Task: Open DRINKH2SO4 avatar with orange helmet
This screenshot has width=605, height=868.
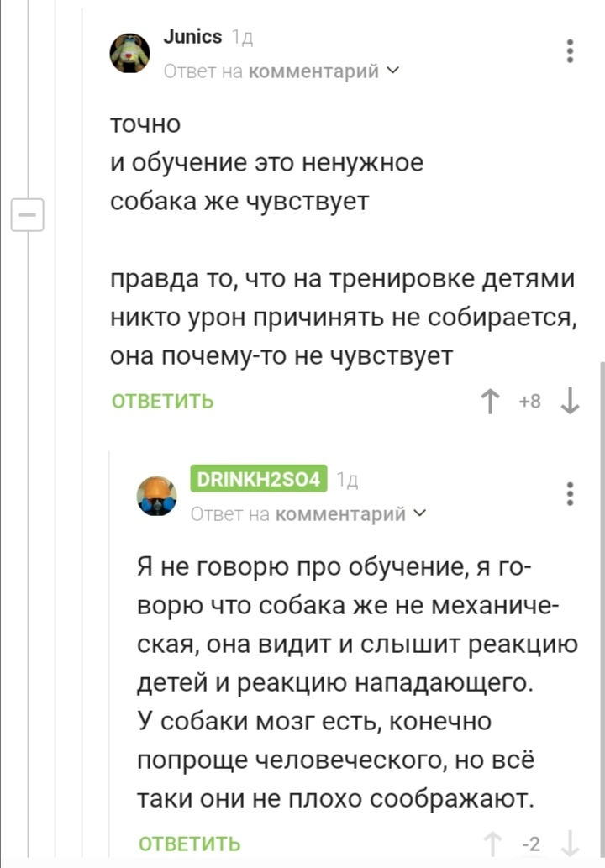Action: coord(157,496)
